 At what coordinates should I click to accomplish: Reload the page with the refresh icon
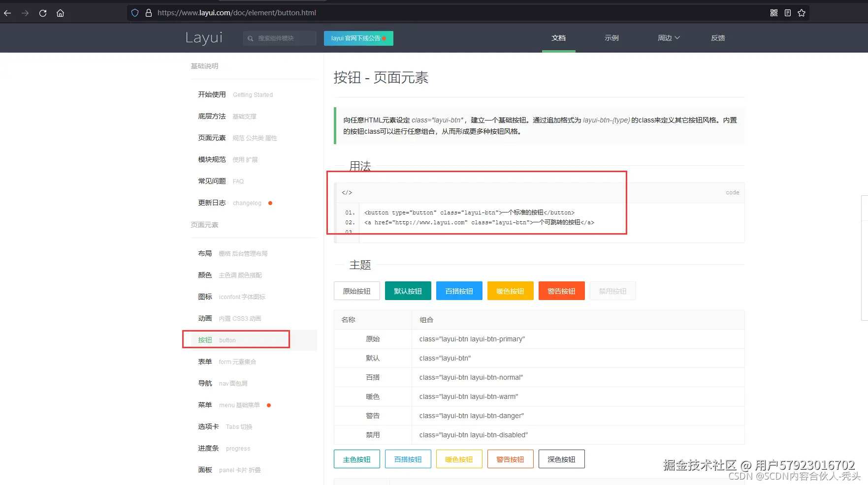(43, 13)
